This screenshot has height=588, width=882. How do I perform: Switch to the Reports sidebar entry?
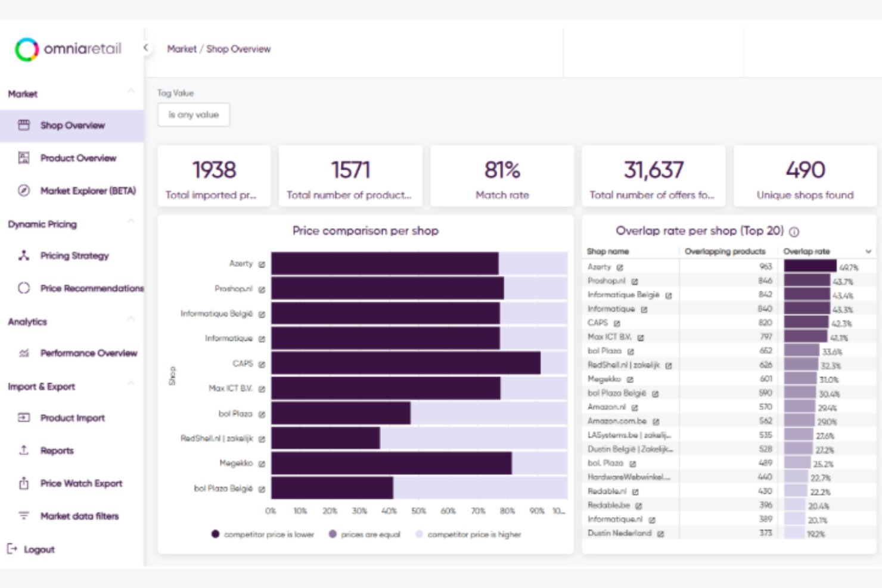pos(57,450)
